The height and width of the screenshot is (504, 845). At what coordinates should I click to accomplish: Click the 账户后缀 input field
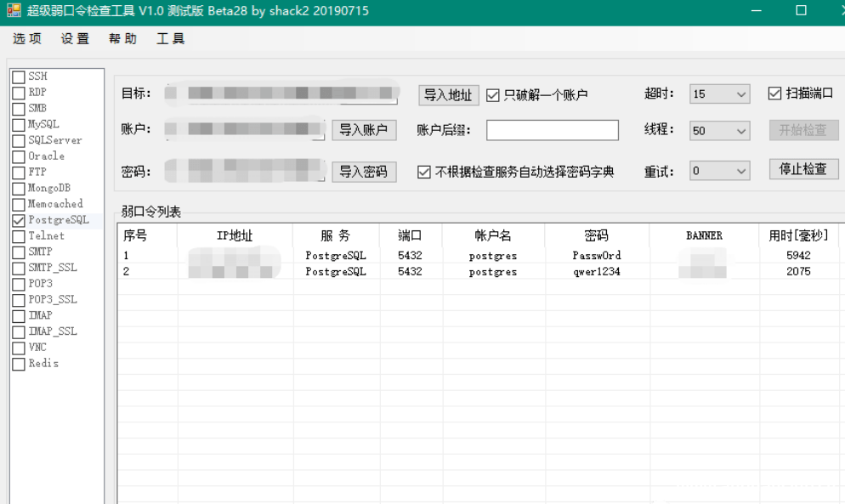click(x=551, y=130)
